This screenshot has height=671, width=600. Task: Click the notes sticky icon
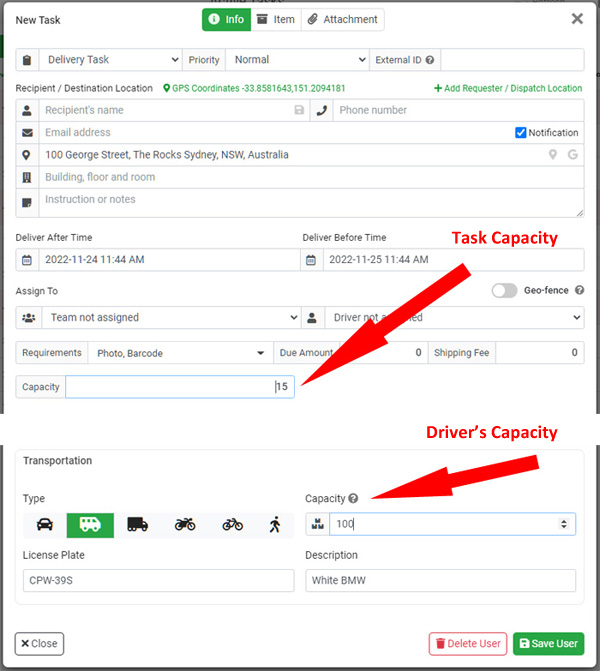click(27, 202)
